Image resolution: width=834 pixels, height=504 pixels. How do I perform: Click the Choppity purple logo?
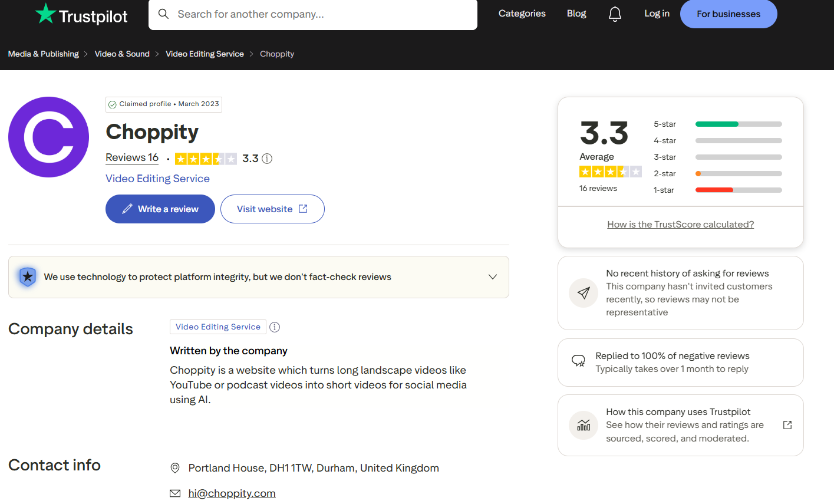pyautogui.click(x=48, y=137)
